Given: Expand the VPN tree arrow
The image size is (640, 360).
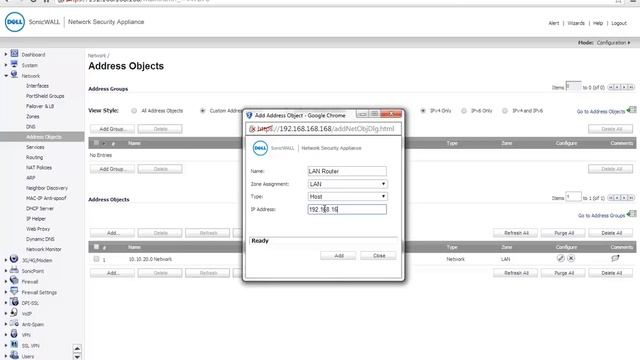Looking at the screenshot, I should click(x=6, y=335).
